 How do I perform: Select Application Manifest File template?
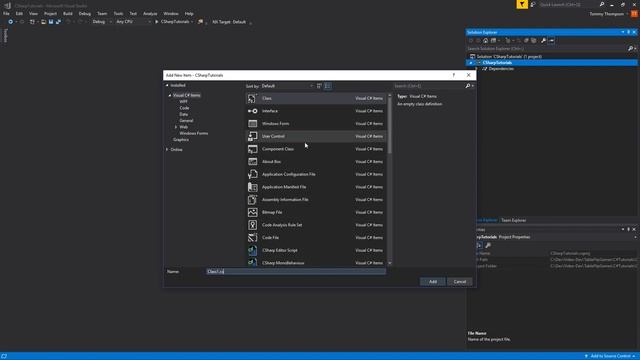point(316,187)
